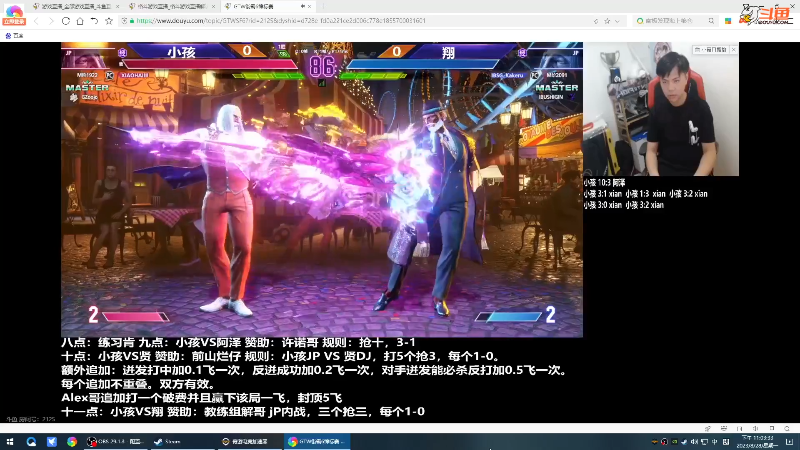Mute audio icon on the active tab
Screen dimensions: 800x450
tap(303, 6)
